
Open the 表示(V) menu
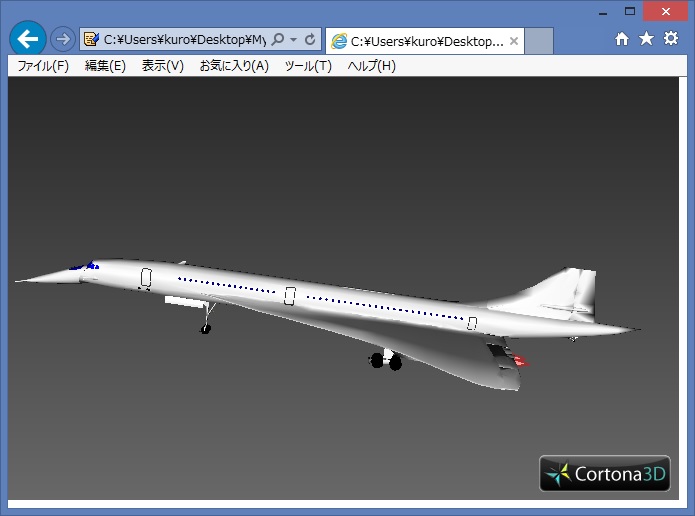[162, 66]
